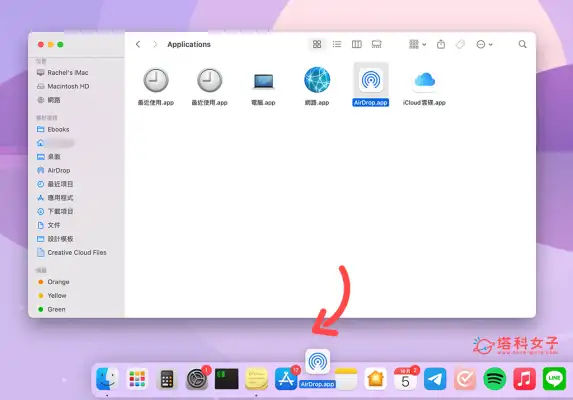The width and height of the screenshot is (573, 400).
Task: Click the Tags toolbar icon
Action: [460, 44]
